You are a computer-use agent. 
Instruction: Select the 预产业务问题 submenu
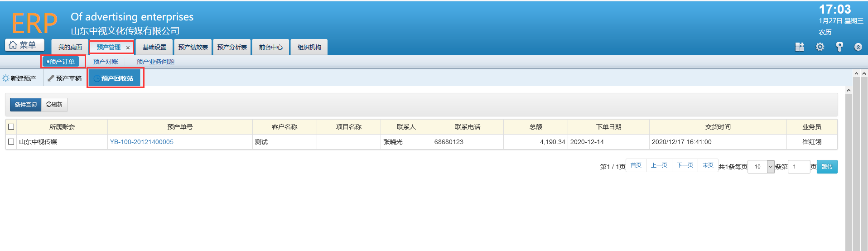pyautogui.click(x=155, y=62)
